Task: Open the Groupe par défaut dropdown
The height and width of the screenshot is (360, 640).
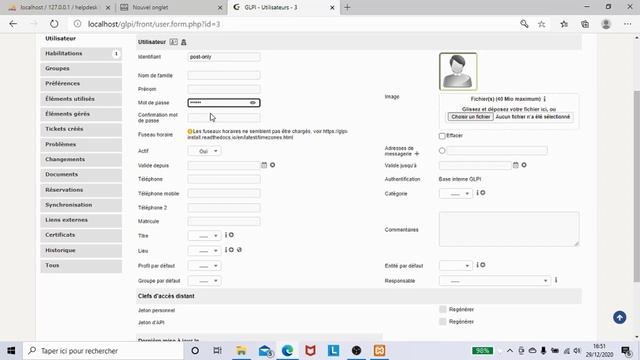Action: point(204,281)
